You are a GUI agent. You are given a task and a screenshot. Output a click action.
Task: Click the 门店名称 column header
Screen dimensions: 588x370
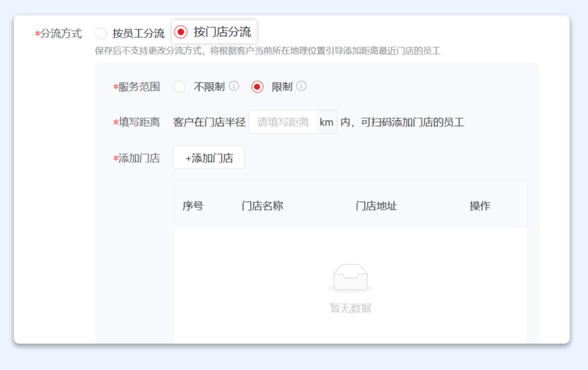coord(262,205)
